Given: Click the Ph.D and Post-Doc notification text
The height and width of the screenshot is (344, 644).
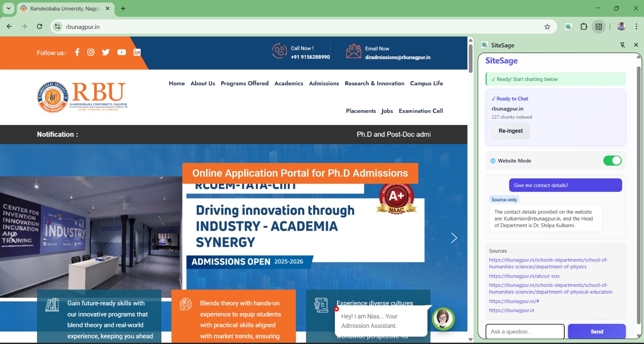Looking at the screenshot, I should point(394,134).
